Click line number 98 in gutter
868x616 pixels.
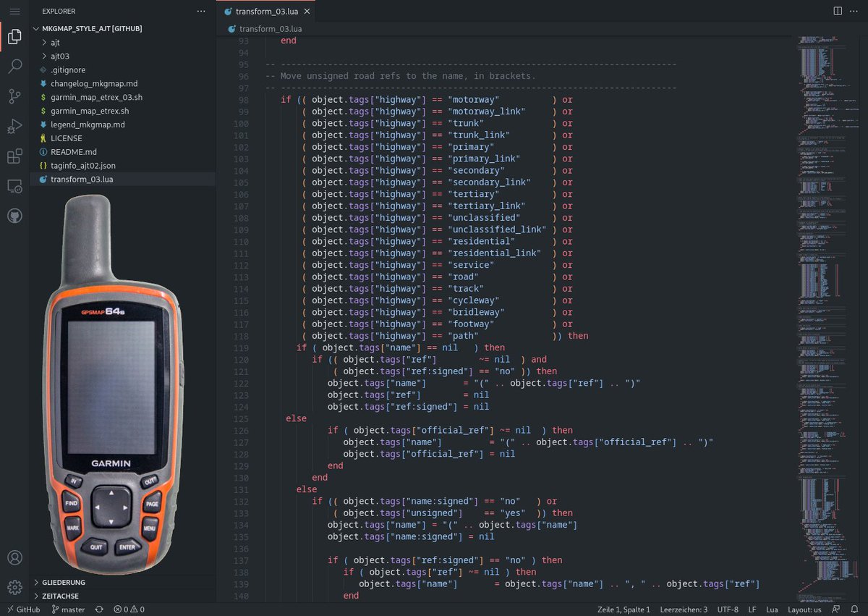[243, 100]
